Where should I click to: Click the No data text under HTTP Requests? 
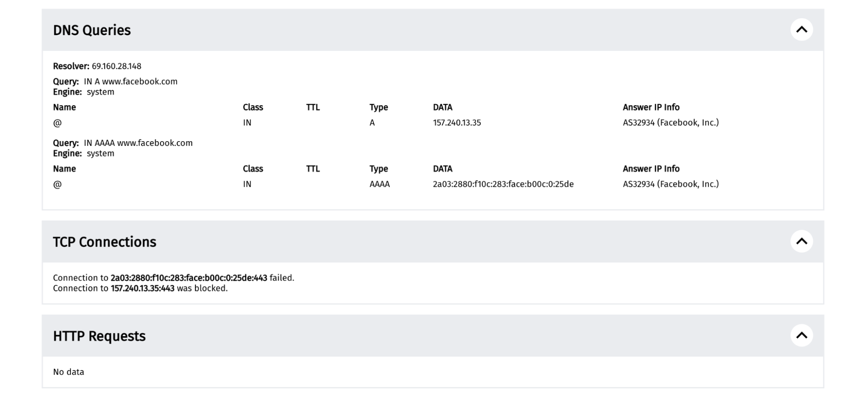69,372
